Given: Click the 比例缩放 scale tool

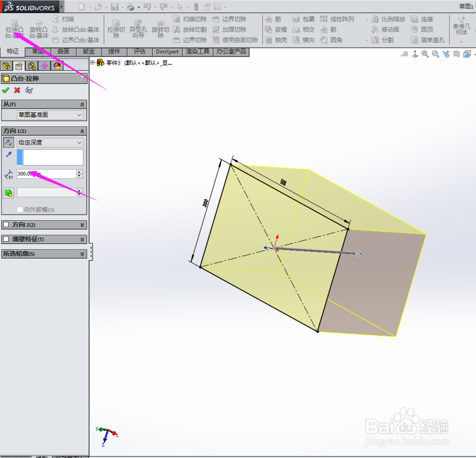Looking at the screenshot, I should 388,19.
